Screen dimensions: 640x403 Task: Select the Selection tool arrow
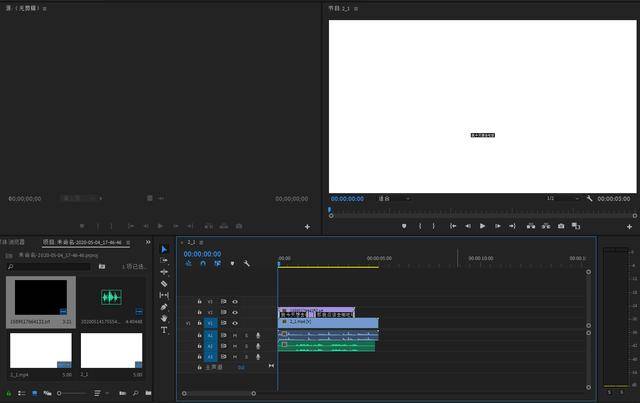coord(164,249)
